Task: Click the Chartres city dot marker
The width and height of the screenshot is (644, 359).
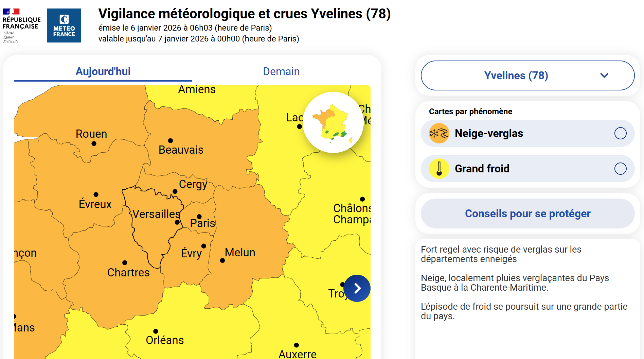Action: coord(125,263)
